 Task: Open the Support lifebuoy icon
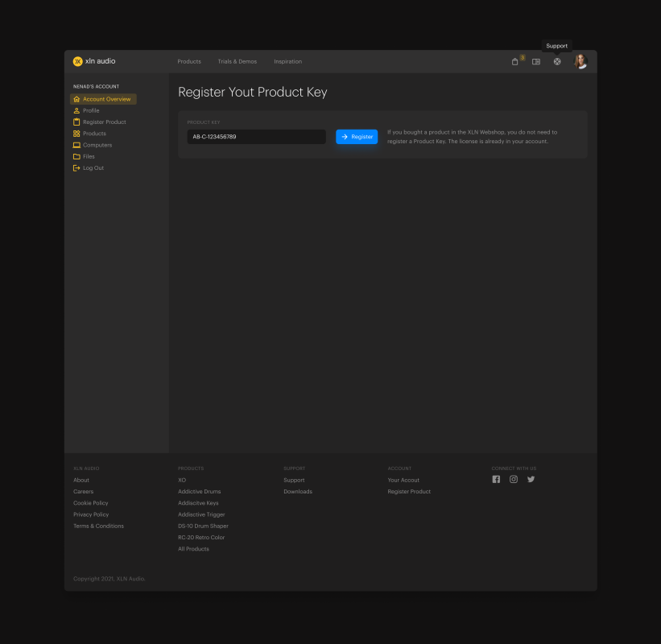(x=557, y=62)
